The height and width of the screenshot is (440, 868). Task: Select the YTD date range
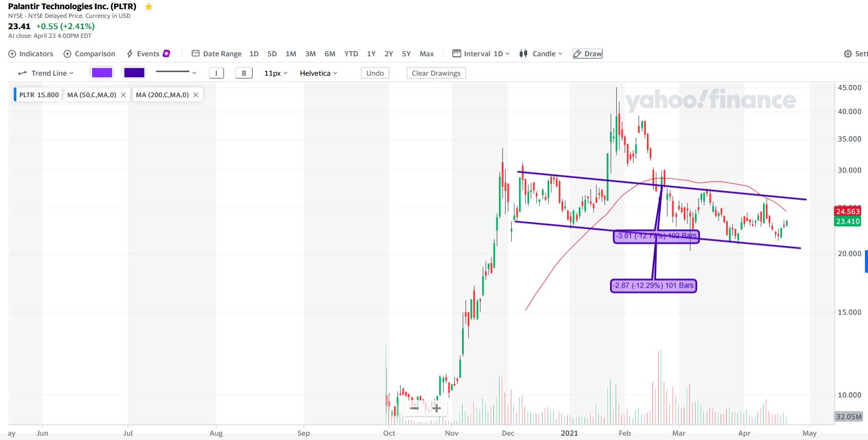point(351,54)
